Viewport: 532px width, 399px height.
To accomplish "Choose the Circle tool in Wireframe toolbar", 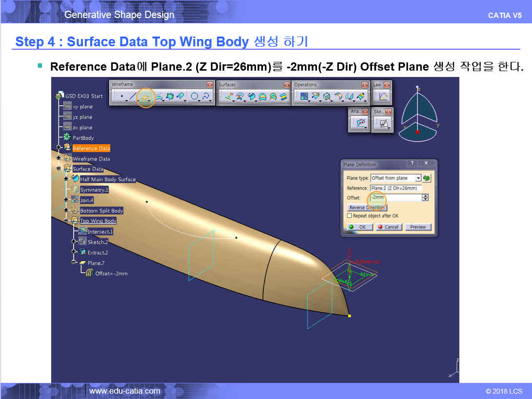I will (x=194, y=97).
